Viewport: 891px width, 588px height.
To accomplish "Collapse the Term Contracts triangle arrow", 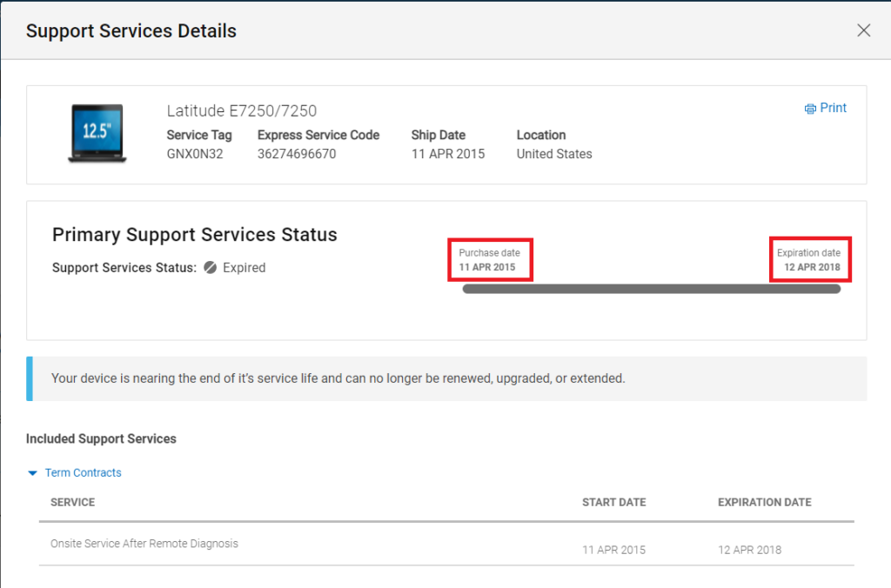I will [x=33, y=473].
